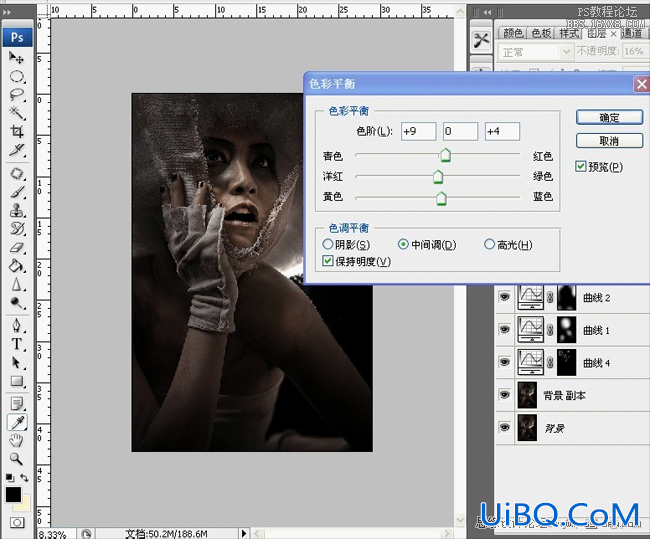Select the Curves 2 layer mask thumbnail
The height and width of the screenshot is (539, 650).
coord(567,297)
